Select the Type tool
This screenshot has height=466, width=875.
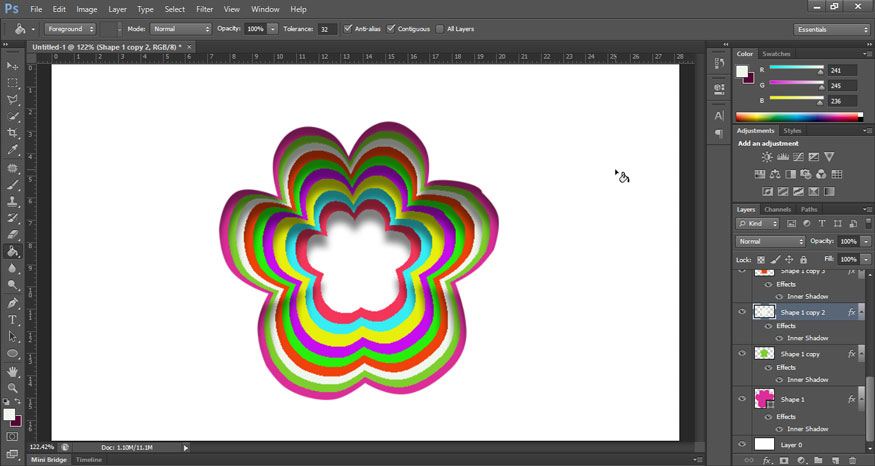[13, 320]
